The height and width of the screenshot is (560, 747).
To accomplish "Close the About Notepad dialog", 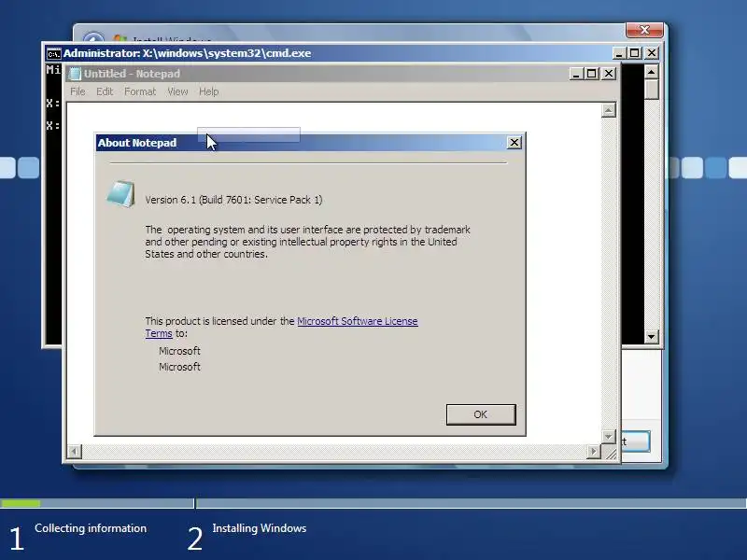I will [514, 143].
